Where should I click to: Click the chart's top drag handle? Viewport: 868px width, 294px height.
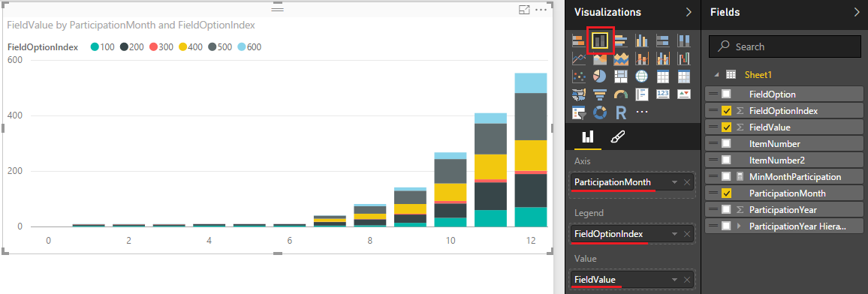pyautogui.click(x=277, y=10)
